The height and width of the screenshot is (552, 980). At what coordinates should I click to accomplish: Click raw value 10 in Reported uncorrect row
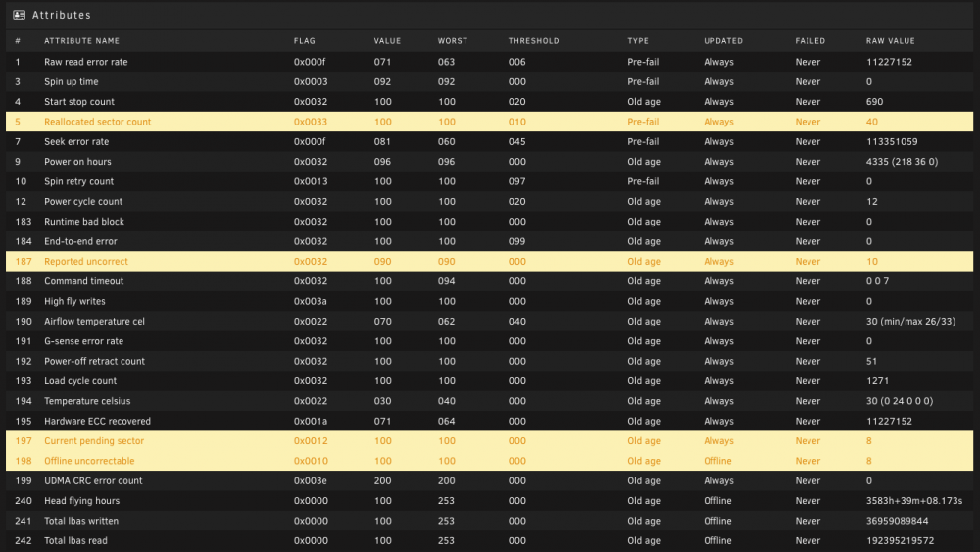click(872, 262)
